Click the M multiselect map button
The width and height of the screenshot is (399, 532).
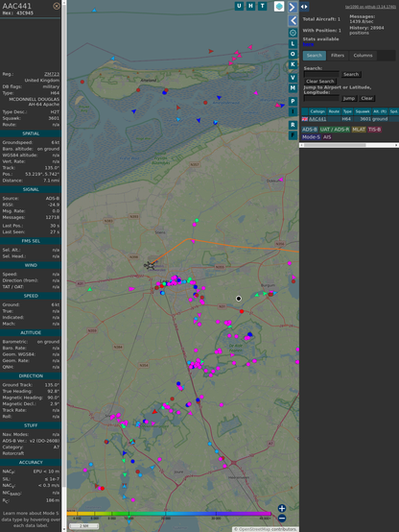(293, 88)
